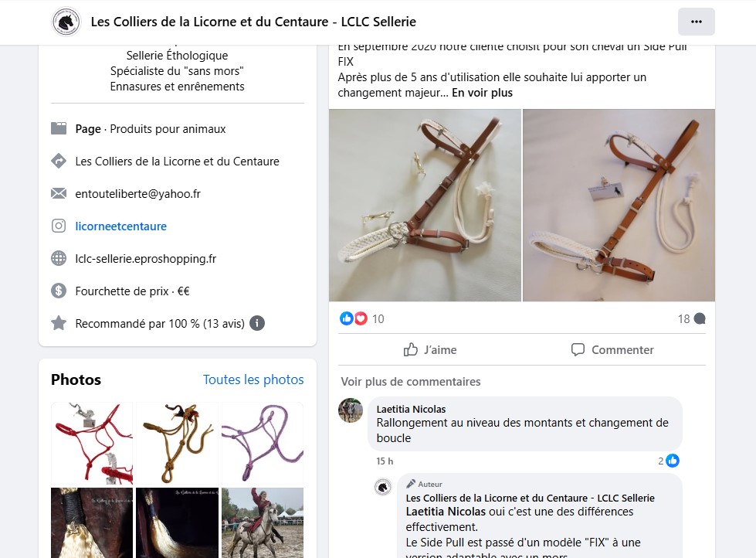
Task: Click the 18 comments count bubble icon
Action: (700, 318)
